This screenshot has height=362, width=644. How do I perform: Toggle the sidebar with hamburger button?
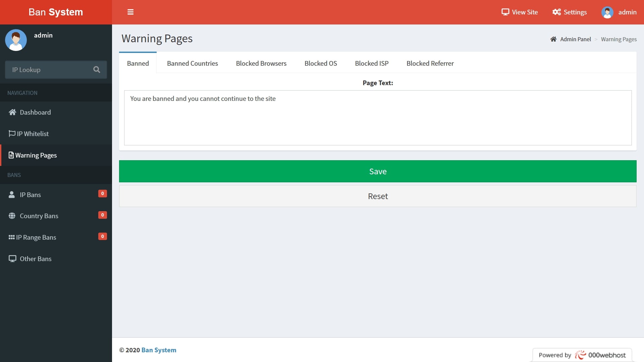coord(130,12)
